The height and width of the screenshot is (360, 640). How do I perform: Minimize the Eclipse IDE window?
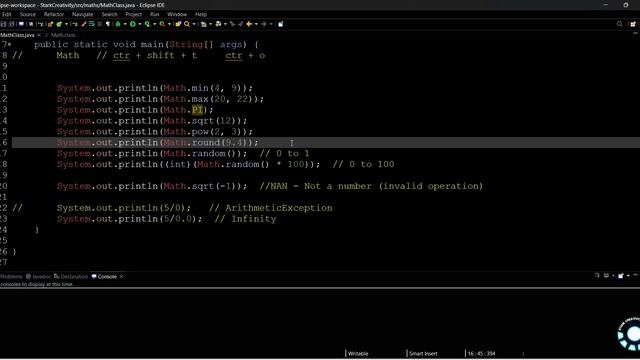(606, 5)
